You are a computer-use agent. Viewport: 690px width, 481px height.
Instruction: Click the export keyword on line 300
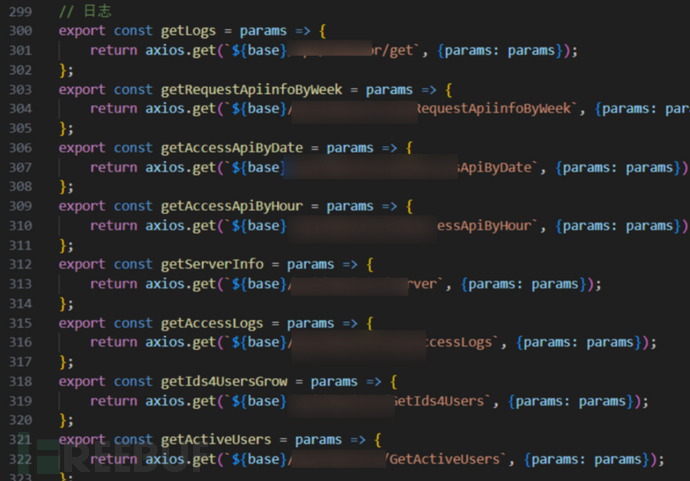coord(82,31)
